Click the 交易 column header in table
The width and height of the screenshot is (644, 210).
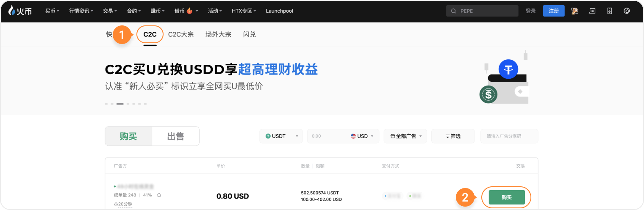pos(520,166)
